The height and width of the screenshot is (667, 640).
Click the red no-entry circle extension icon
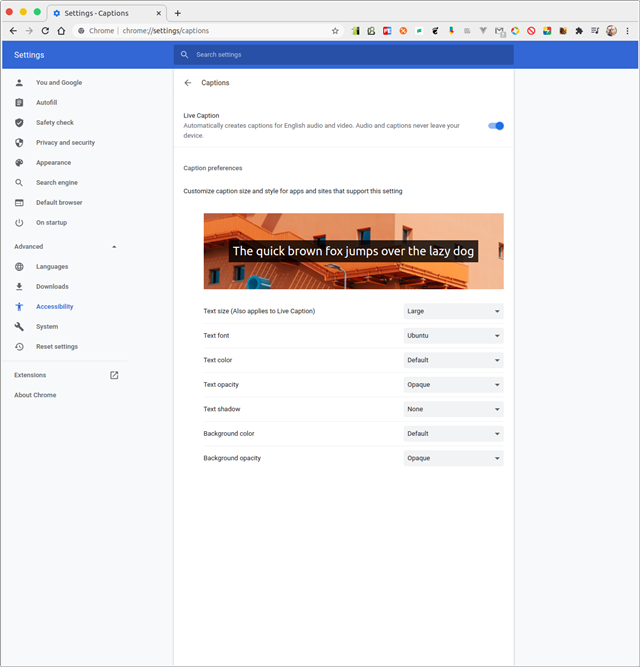tap(531, 31)
